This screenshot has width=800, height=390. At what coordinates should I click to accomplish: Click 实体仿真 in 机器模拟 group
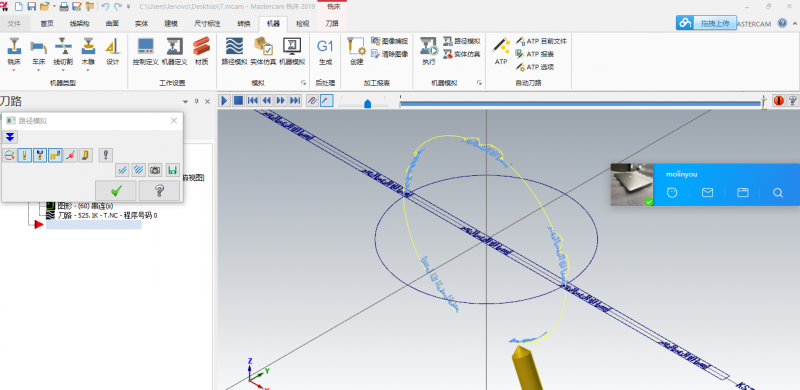(x=462, y=54)
